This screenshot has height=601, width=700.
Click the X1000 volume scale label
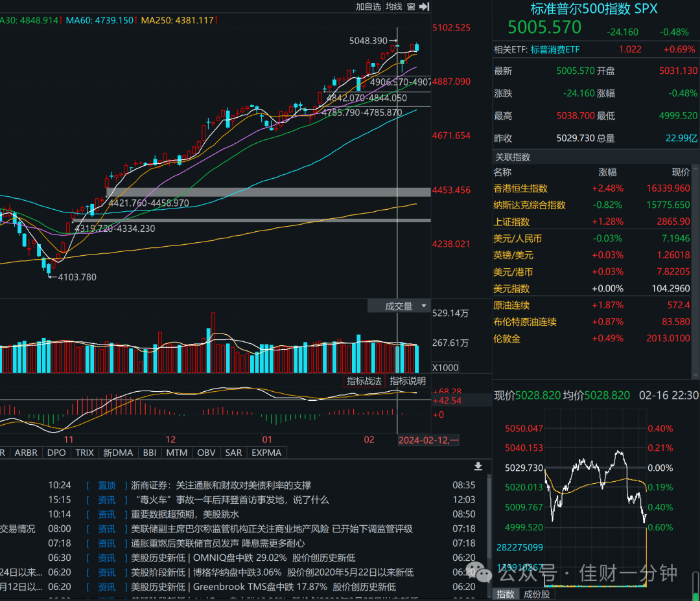click(x=445, y=367)
